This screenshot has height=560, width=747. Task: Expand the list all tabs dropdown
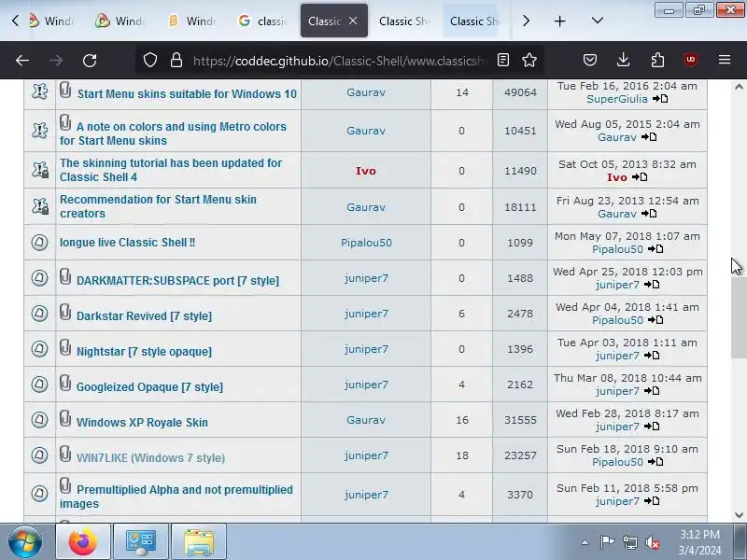(598, 21)
